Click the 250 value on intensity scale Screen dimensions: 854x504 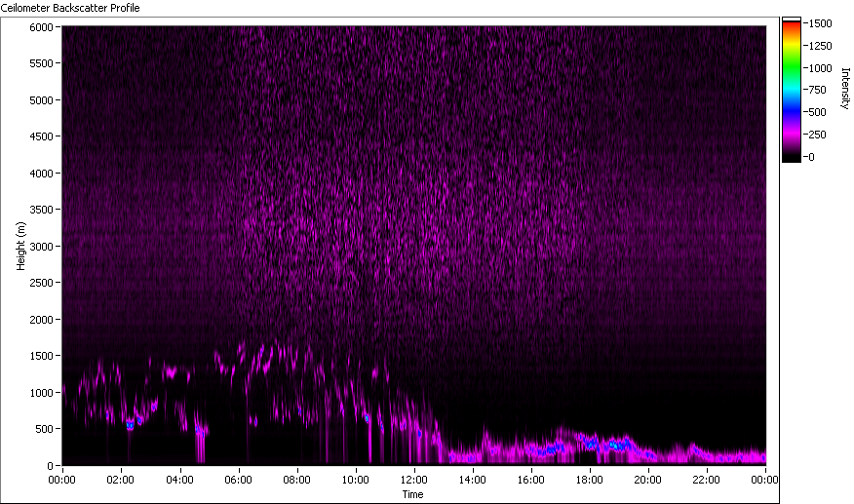[x=818, y=135]
